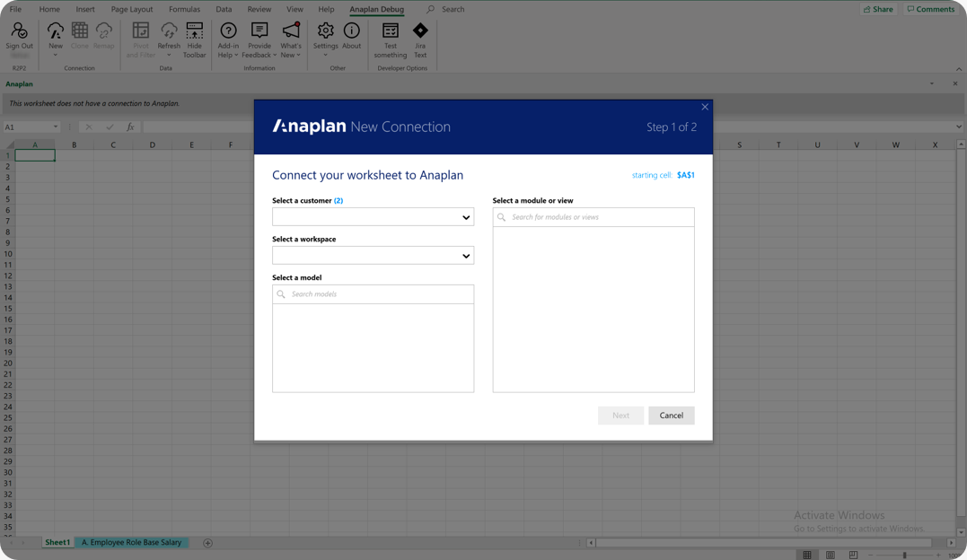Expand the Name Box dropdown arrow
This screenshot has width=967, height=560.
coord(56,127)
